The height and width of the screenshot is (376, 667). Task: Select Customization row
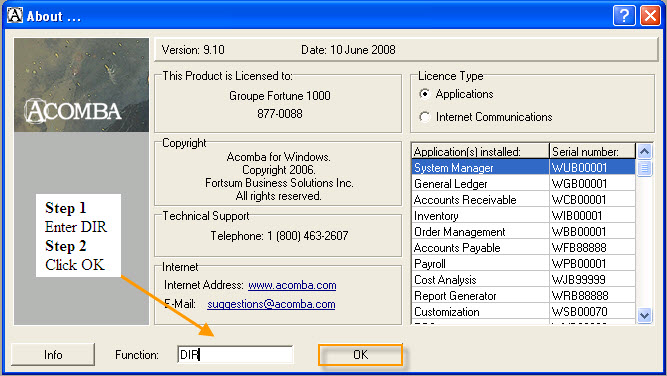(x=523, y=312)
